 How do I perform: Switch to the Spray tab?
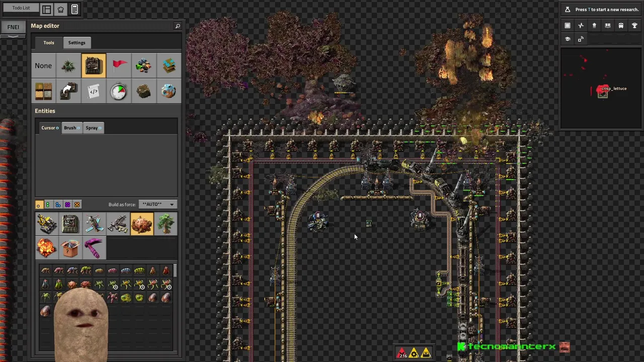pos(93,128)
